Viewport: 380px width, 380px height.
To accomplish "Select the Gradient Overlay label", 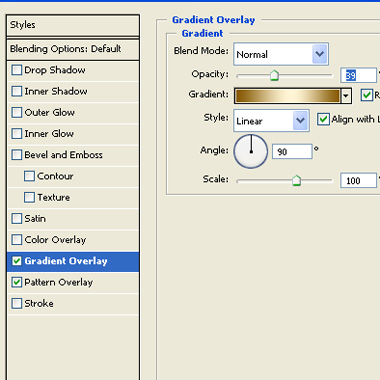I will pyautogui.click(x=66, y=261).
